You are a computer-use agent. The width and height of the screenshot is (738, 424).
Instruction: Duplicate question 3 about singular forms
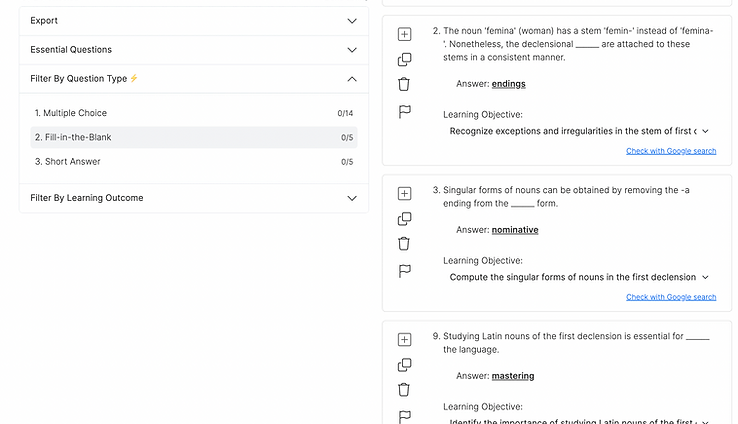pyautogui.click(x=404, y=219)
